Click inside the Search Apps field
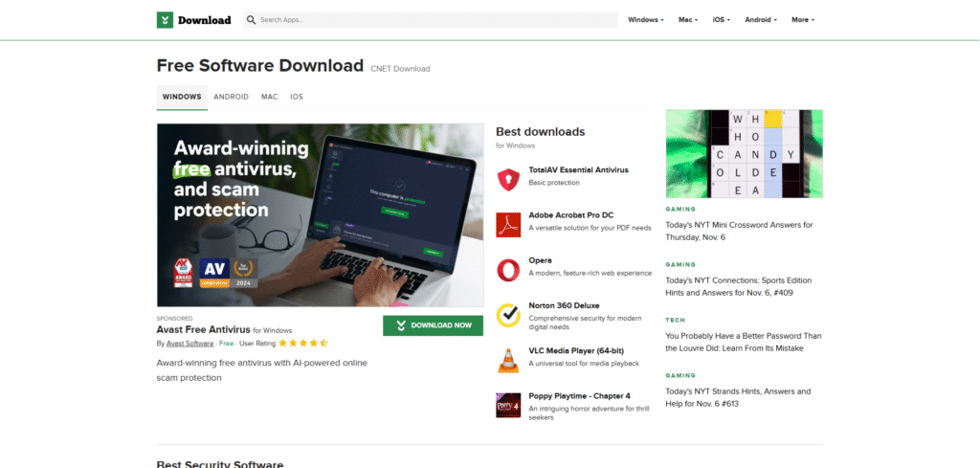The height and width of the screenshot is (468, 980). [x=431, y=20]
